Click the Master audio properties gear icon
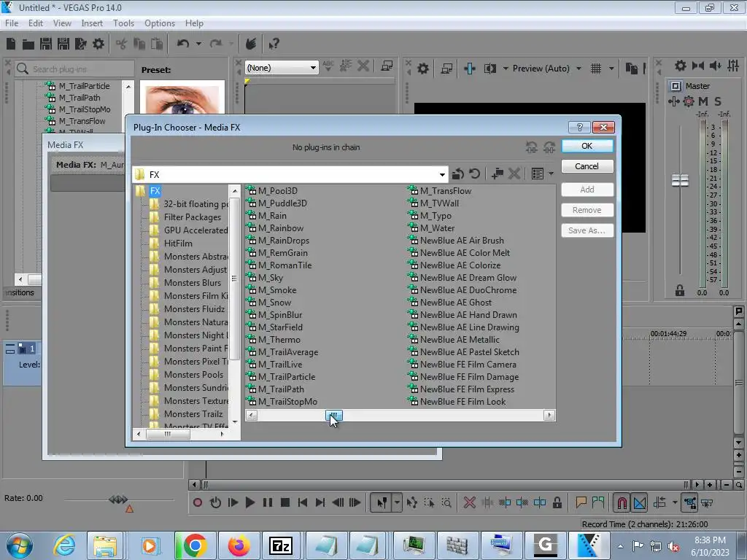Viewport: 747px width, 560px height. pos(681,66)
